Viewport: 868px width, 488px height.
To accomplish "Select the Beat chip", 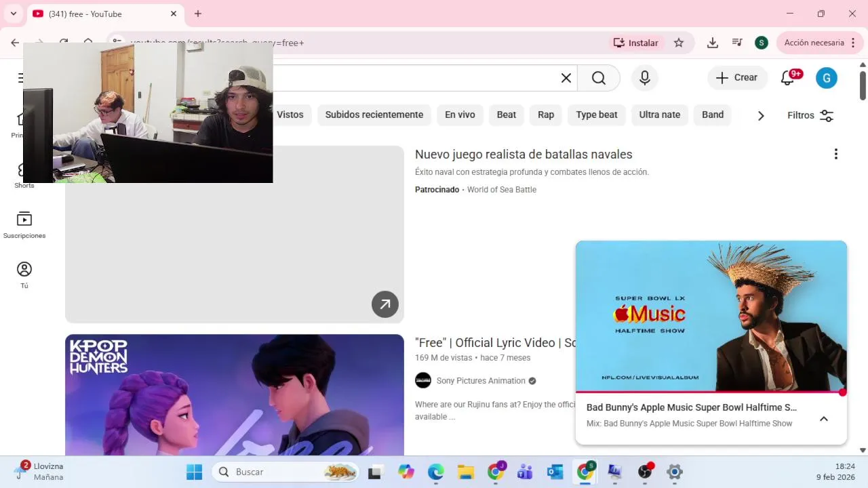I will click(507, 115).
